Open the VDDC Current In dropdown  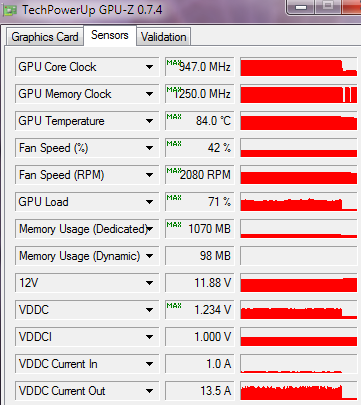(149, 364)
